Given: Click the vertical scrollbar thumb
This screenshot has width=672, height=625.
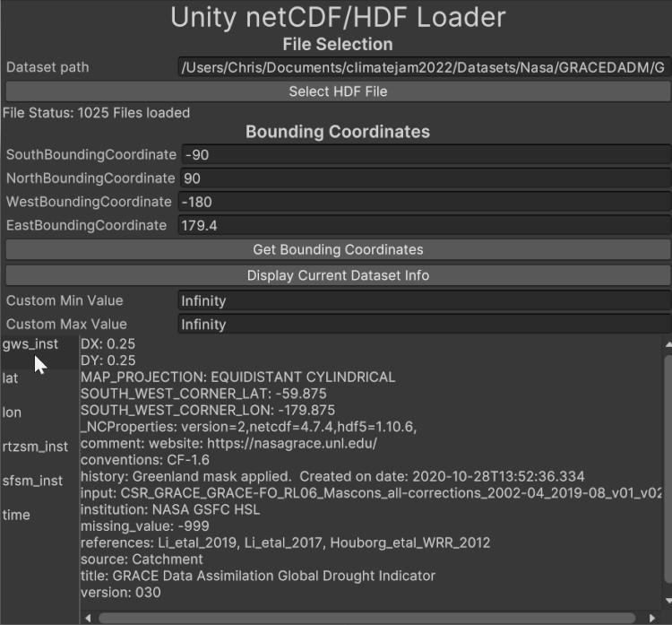Looking at the screenshot, I should 668,469.
